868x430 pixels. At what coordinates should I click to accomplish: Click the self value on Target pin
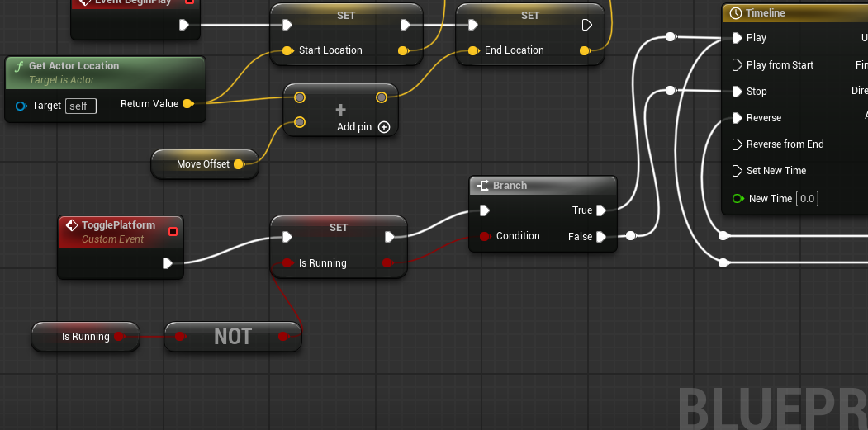(81, 106)
